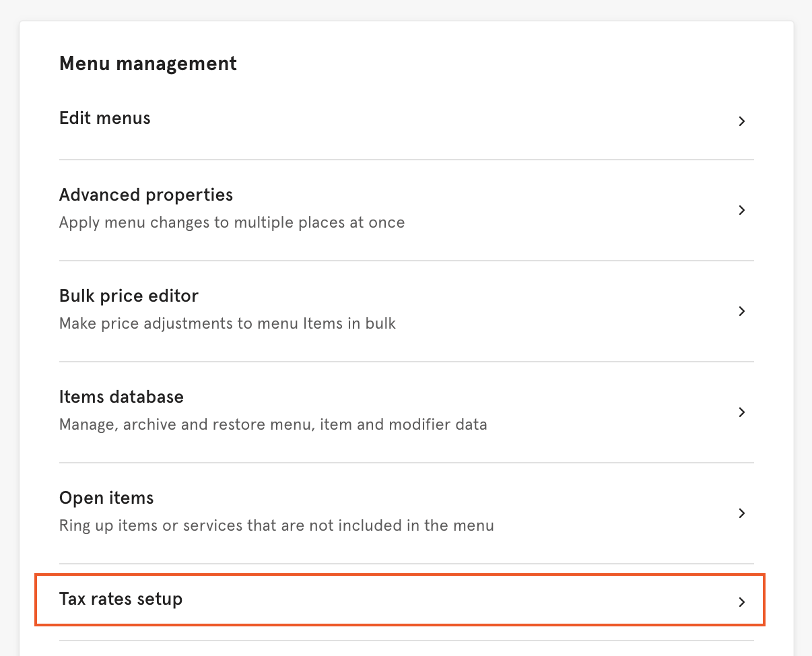Open the Open items section
The image size is (812, 656).
(x=106, y=498)
